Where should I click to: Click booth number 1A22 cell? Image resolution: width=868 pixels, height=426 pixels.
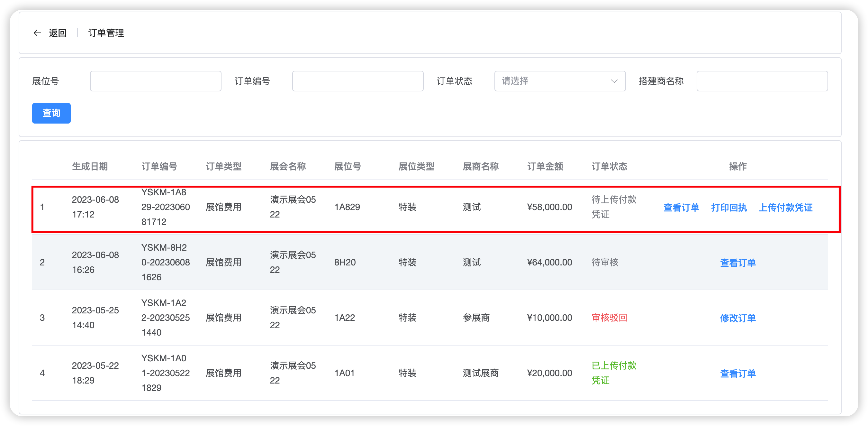pyautogui.click(x=344, y=317)
